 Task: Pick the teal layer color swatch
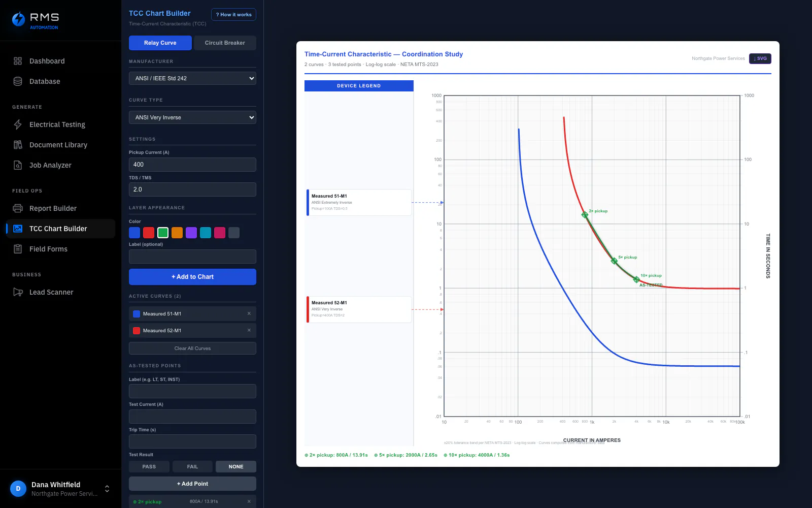[x=206, y=233]
